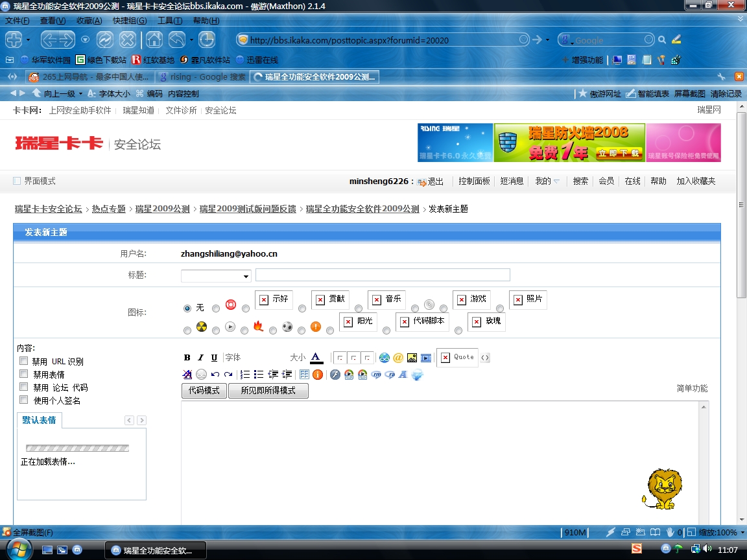Viewport: 747px width, 560px height.
Task: Toggle 界面模式 checkbox
Action: tap(17, 181)
